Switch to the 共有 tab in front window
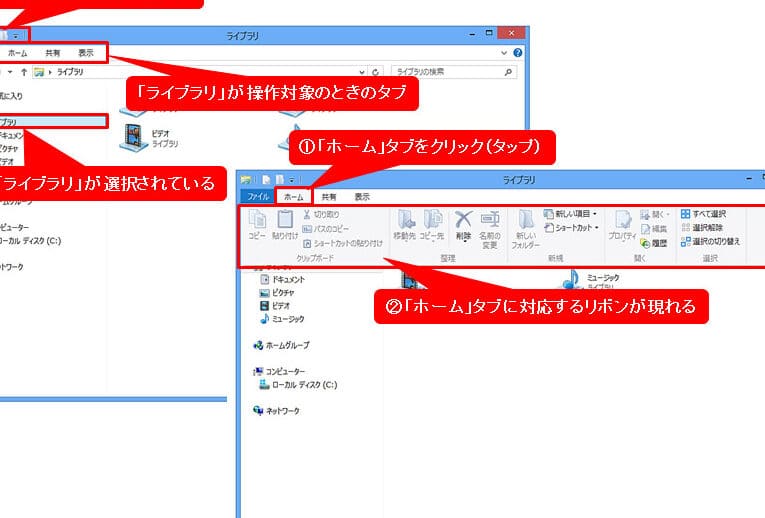The image size is (765, 518). point(329,197)
